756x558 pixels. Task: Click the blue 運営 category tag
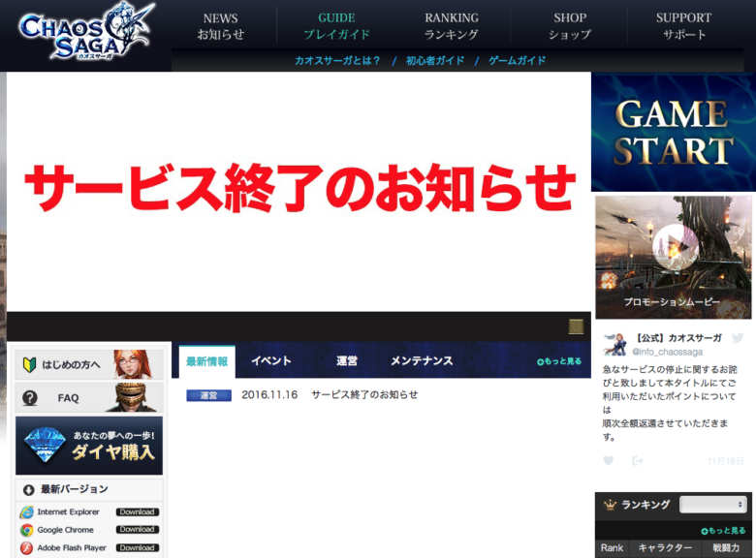[208, 395]
